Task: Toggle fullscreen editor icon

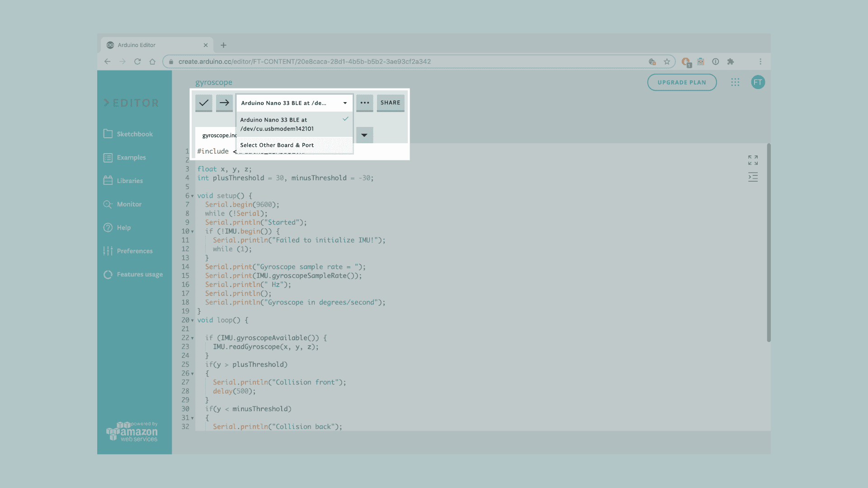Action: click(x=753, y=160)
